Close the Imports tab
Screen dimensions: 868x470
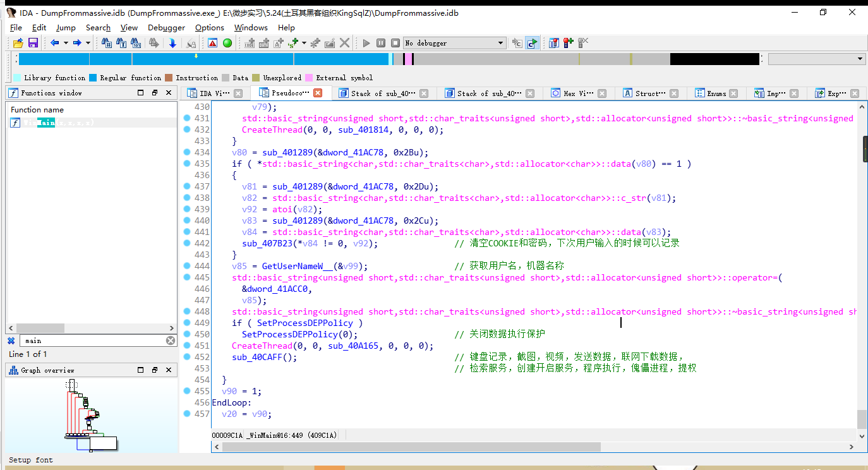[793, 93]
